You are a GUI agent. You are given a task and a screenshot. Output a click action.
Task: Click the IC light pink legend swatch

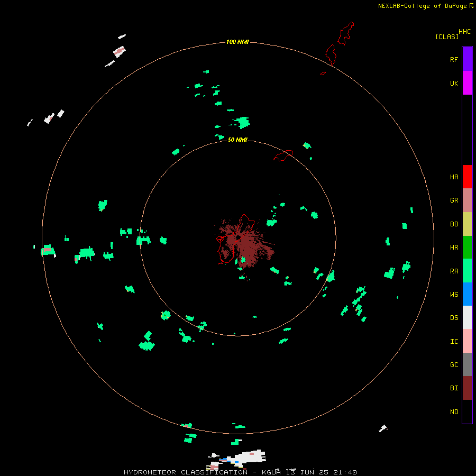pyautogui.click(x=467, y=341)
